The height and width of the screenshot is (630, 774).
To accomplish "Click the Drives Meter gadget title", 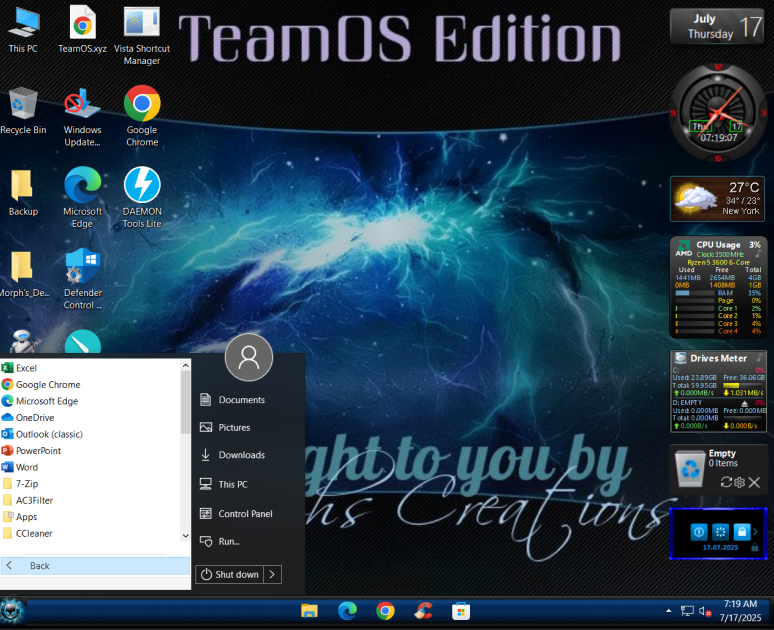I will 718,358.
